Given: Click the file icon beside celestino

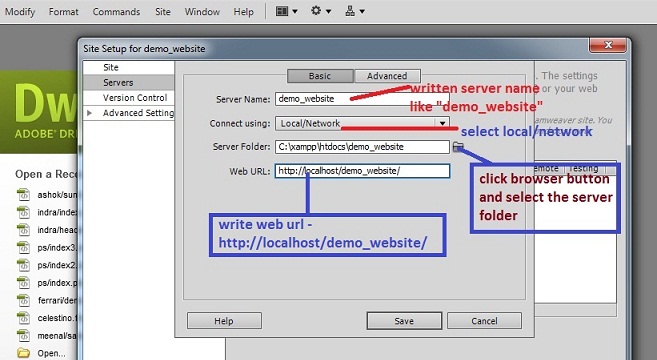Looking at the screenshot, I should (23, 318).
